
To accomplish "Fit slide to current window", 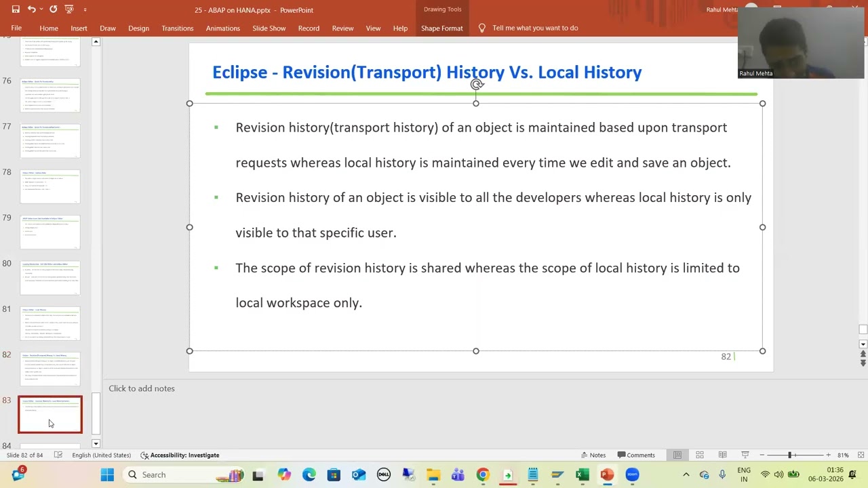I will coord(861,455).
